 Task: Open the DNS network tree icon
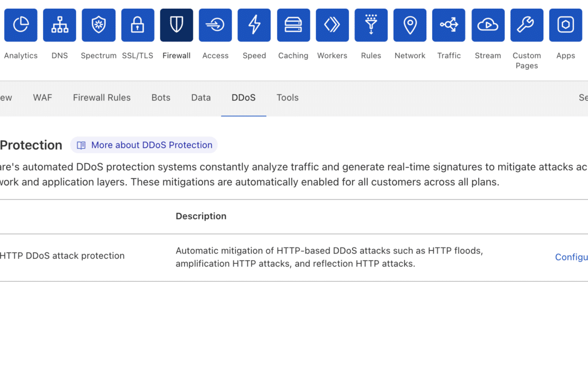pyautogui.click(x=60, y=25)
